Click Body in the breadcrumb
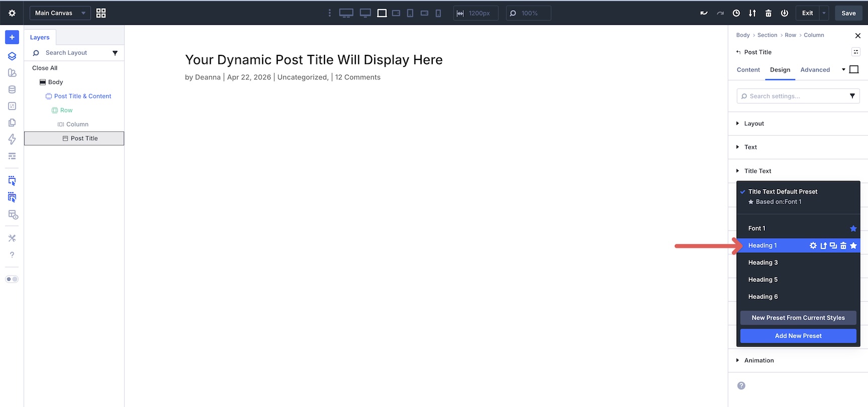Image resolution: width=868 pixels, height=407 pixels. [743, 35]
